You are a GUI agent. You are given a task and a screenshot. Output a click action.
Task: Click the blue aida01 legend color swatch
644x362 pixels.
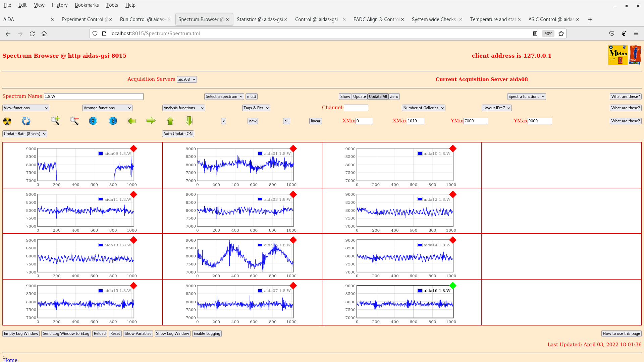tap(260, 154)
